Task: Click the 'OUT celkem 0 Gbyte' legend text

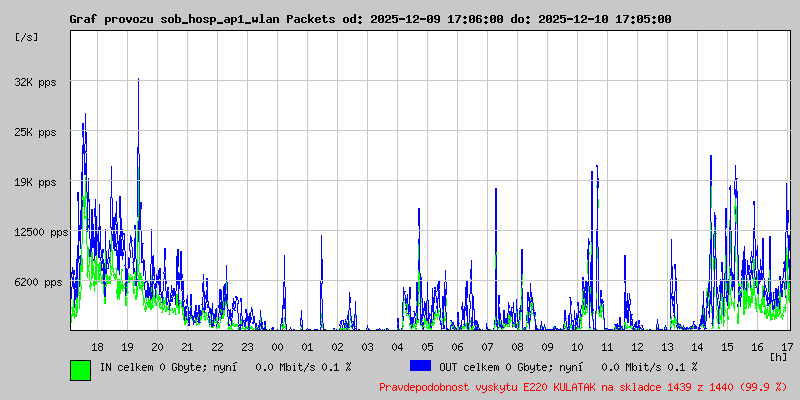Action: pos(491,367)
